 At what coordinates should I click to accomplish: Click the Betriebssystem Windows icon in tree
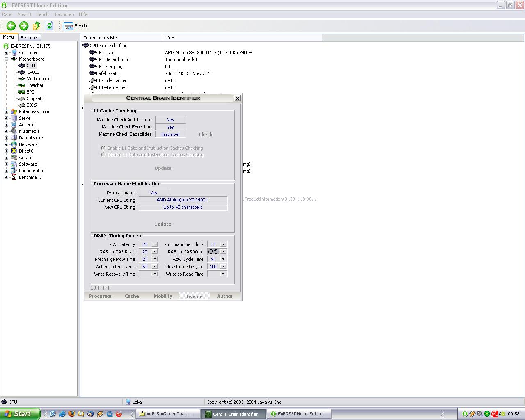pyautogui.click(x=14, y=112)
